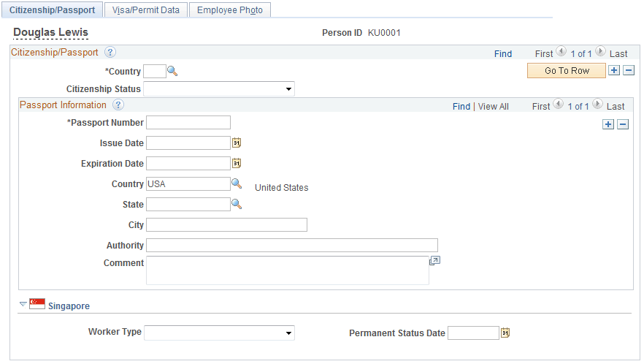Show help for Passport Information section
644x364 pixels.
pyautogui.click(x=118, y=105)
